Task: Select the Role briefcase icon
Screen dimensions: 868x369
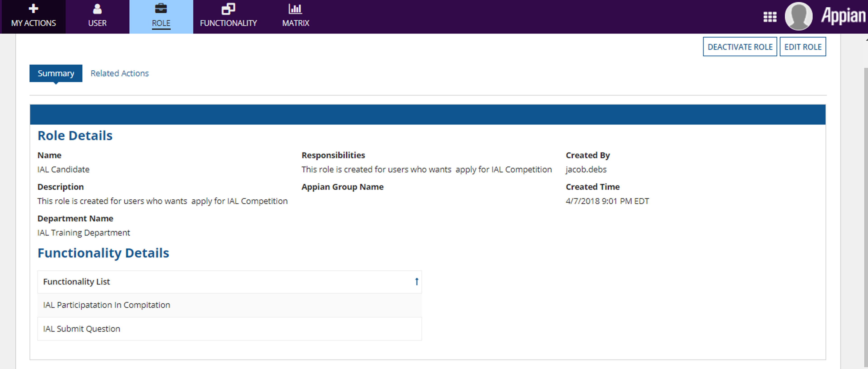Action: click(x=161, y=9)
